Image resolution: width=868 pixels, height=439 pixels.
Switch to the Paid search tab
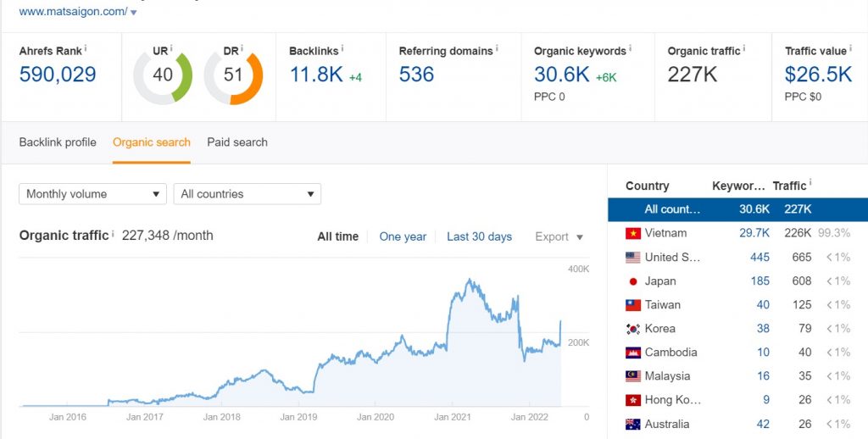tap(237, 142)
